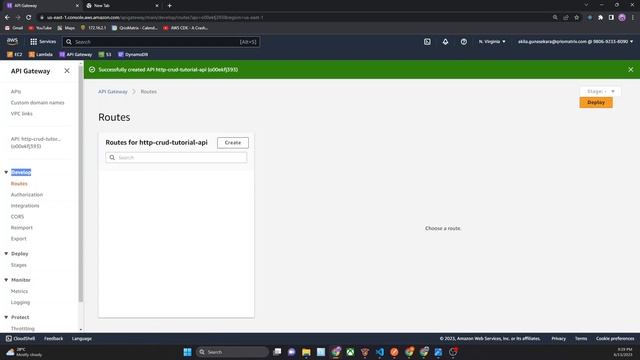Open the S3 favorite shortcut
This screenshot has height=360, width=640.
(x=105, y=54)
